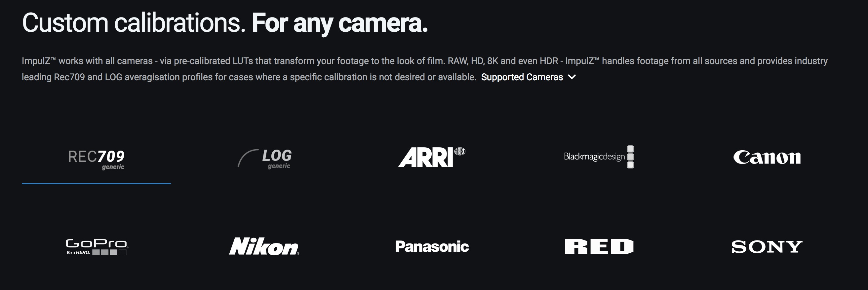Switch to the LOG generic tab
The image size is (868, 290).
pyautogui.click(x=265, y=158)
